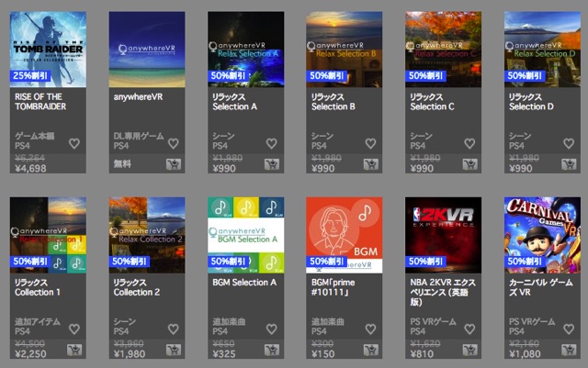Open Relax Selection A starry thumbnail
The width and height of the screenshot is (588, 368).
point(245,50)
